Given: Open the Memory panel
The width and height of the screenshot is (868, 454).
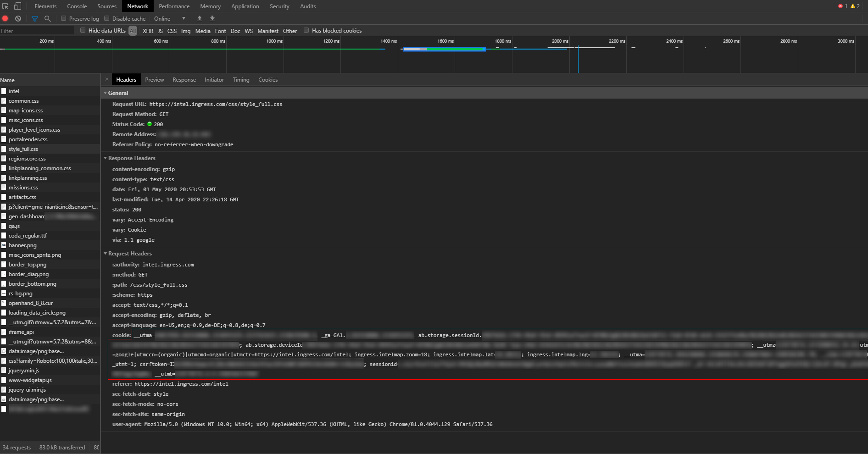Looking at the screenshot, I should [210, 6].
